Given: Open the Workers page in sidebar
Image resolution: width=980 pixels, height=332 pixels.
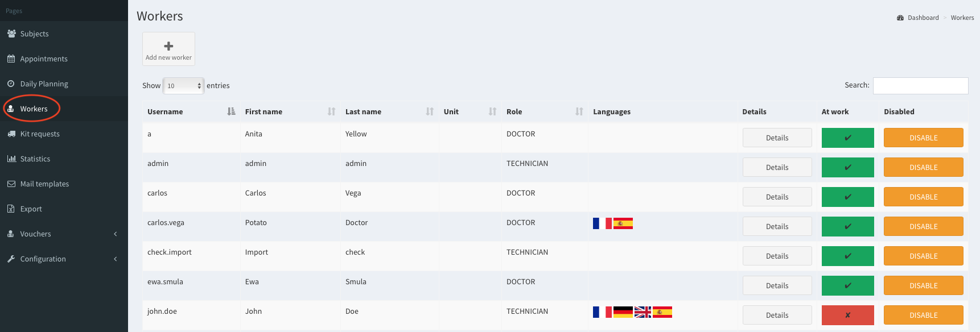Looking at the screenshot, I should click(34, 109).
